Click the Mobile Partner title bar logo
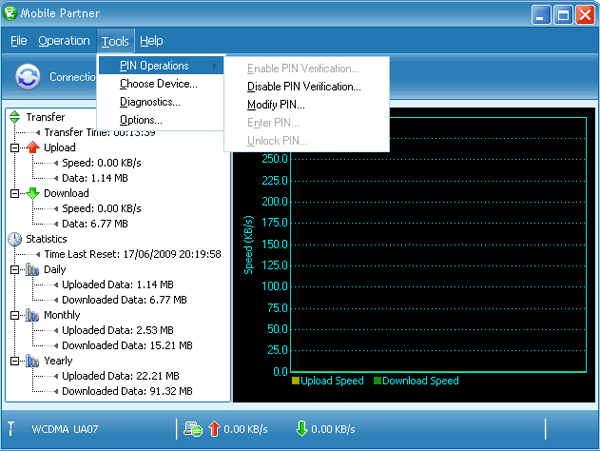 coord(10,13)
